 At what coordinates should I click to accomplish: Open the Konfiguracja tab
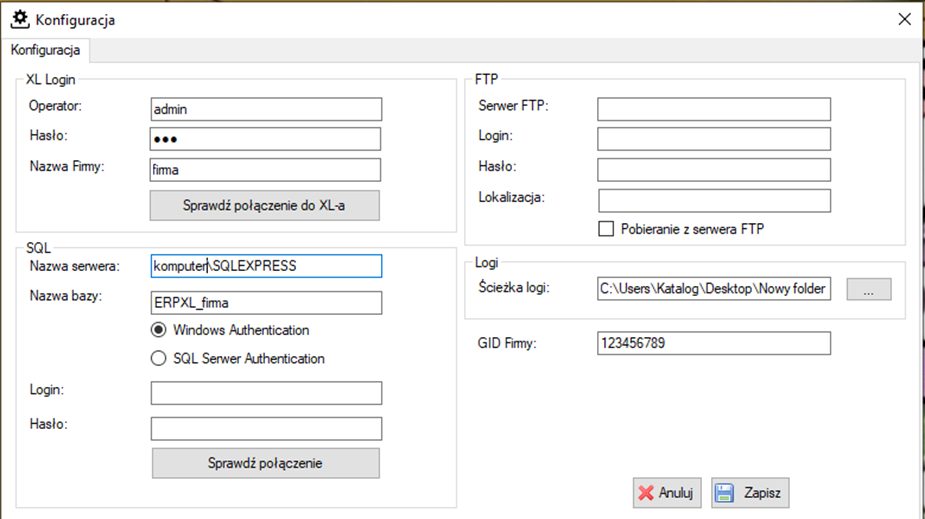coord(45,50)
